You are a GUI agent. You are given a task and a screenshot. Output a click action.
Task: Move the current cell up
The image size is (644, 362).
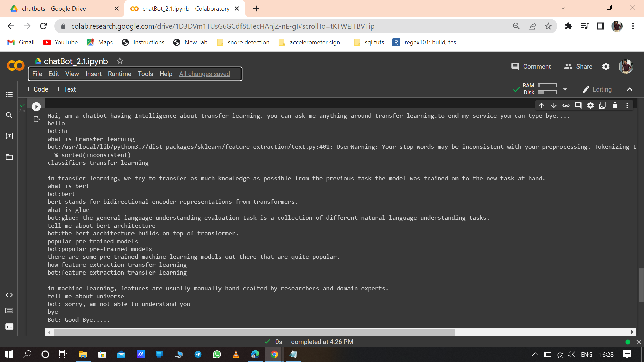[x=542, y=105]
